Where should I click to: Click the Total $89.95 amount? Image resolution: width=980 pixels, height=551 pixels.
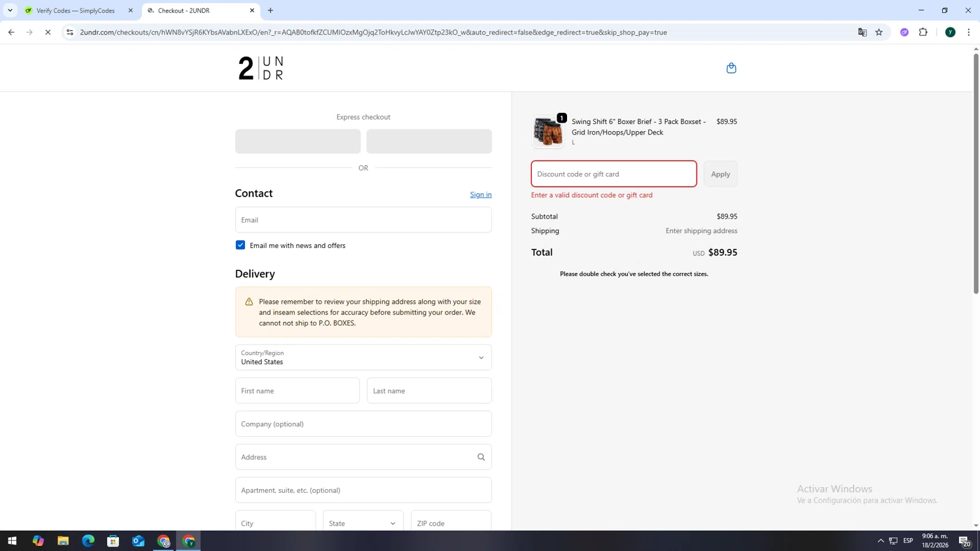tap(723, 252)
